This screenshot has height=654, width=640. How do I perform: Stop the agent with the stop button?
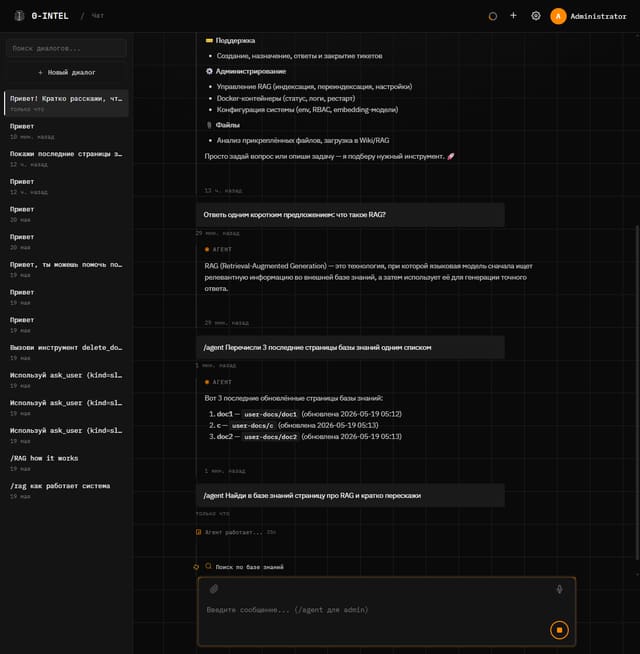(559, 630)
